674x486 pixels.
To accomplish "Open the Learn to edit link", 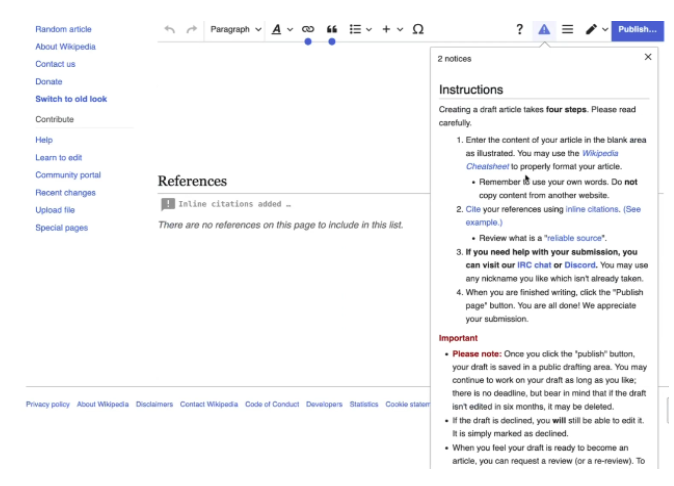I will click(58, 158).
